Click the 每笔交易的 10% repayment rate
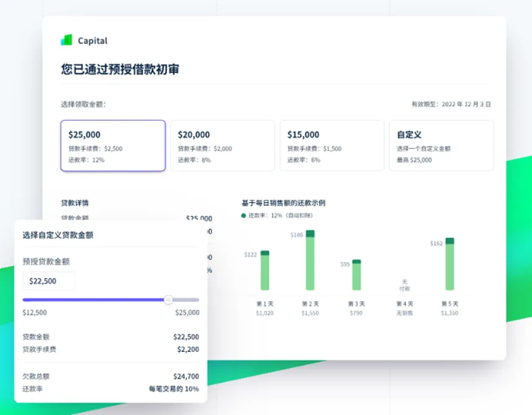532x415 pixels. [x=174, y=389]
